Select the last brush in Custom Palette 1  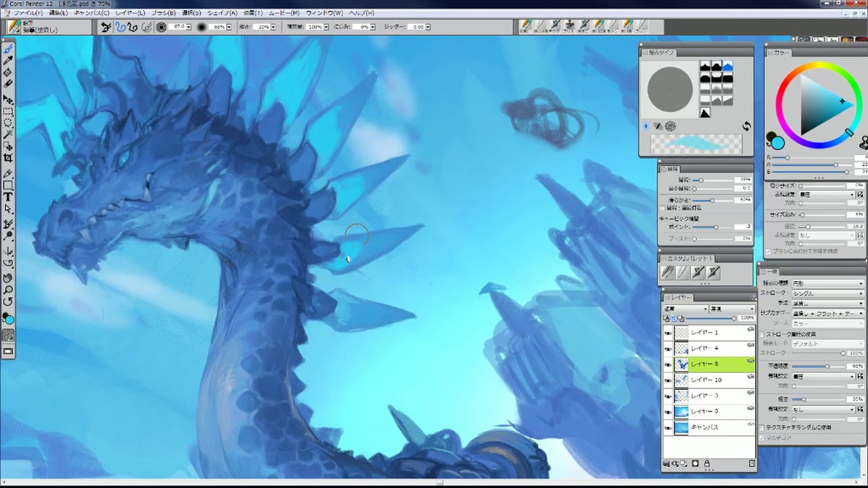(x=713, y=272)
